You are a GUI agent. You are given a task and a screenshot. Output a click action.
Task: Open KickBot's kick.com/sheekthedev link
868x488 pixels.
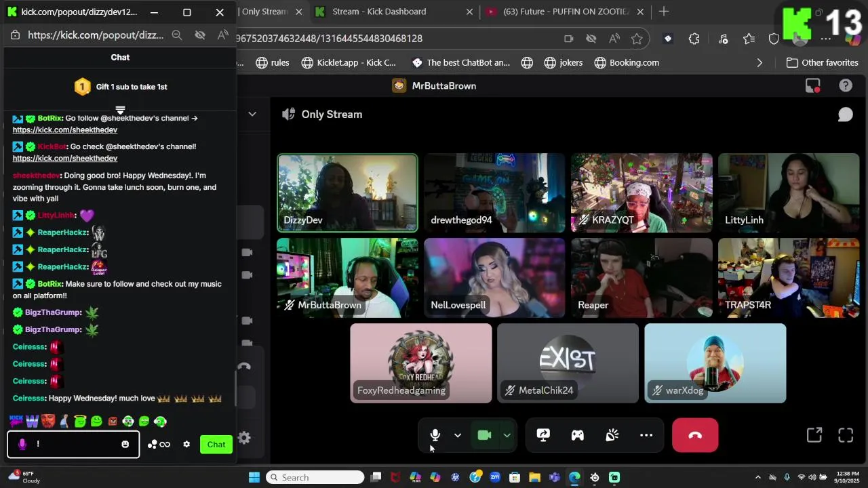click(x=65, y=158)
